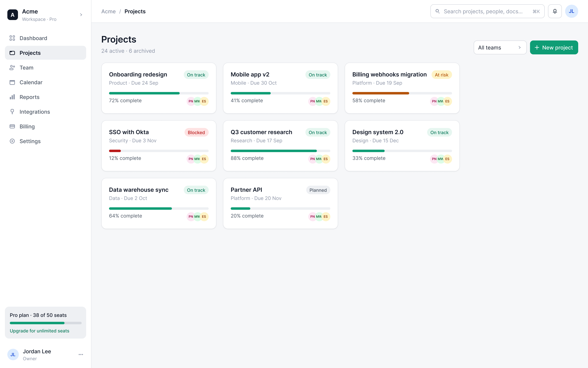Click 58% complete text

coord(369,101)
